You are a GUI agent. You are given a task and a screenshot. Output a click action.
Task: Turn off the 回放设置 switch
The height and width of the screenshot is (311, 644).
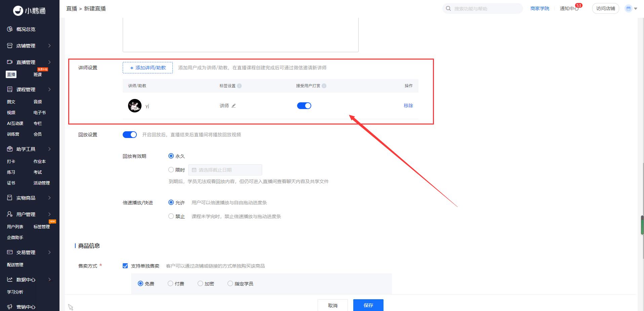(130, 135)
